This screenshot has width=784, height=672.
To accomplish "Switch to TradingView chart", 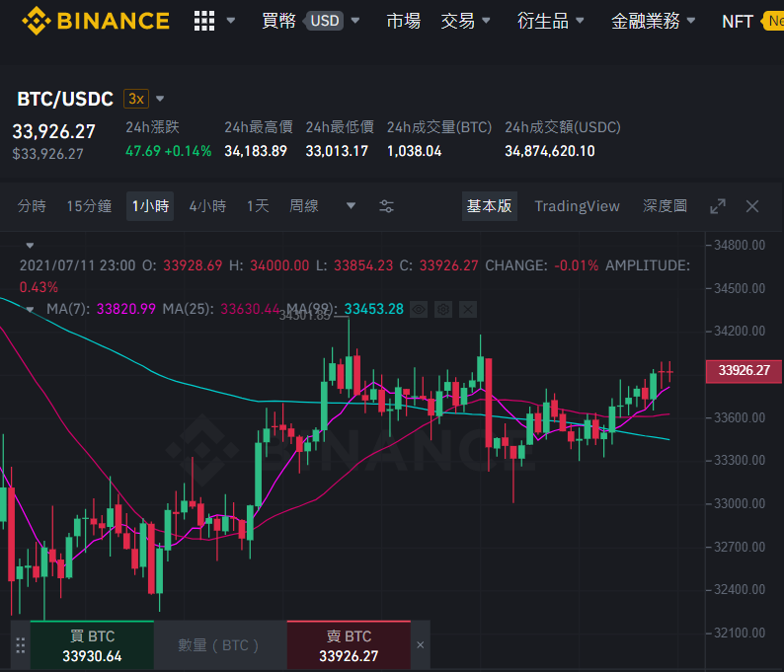I will coord(577,206).
